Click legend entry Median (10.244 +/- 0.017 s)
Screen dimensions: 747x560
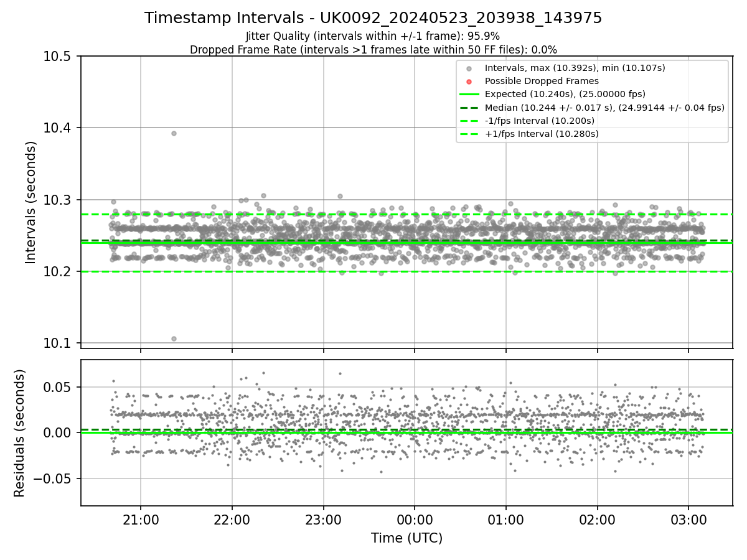click(x=604, y=107)
